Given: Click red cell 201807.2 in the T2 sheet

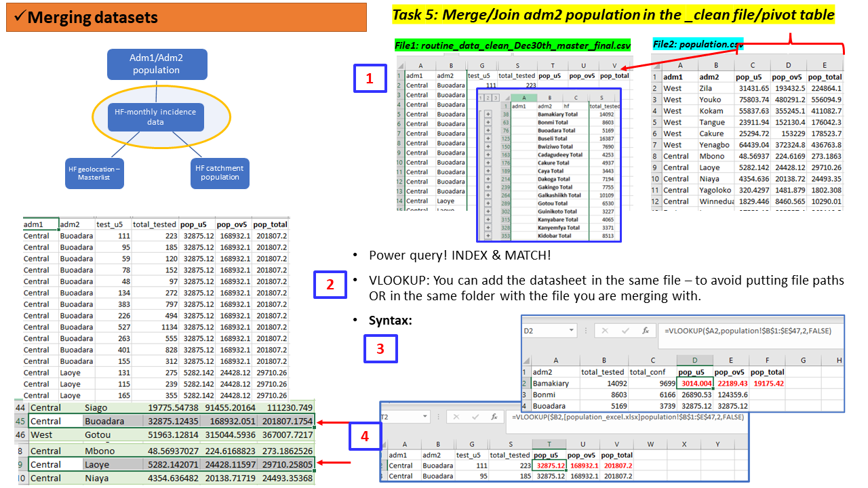Looking at the screenshot, I should point(617,466).
